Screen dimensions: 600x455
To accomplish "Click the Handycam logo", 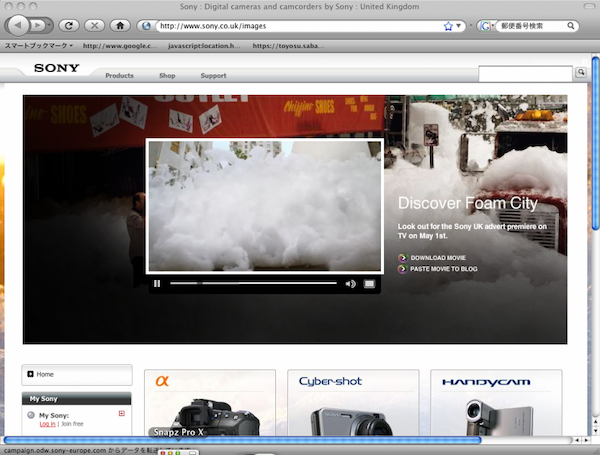I will pos(486,382).
